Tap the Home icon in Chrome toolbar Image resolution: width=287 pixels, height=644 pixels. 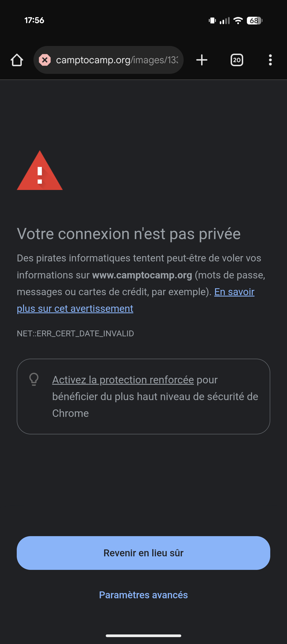tap(17, 60)
